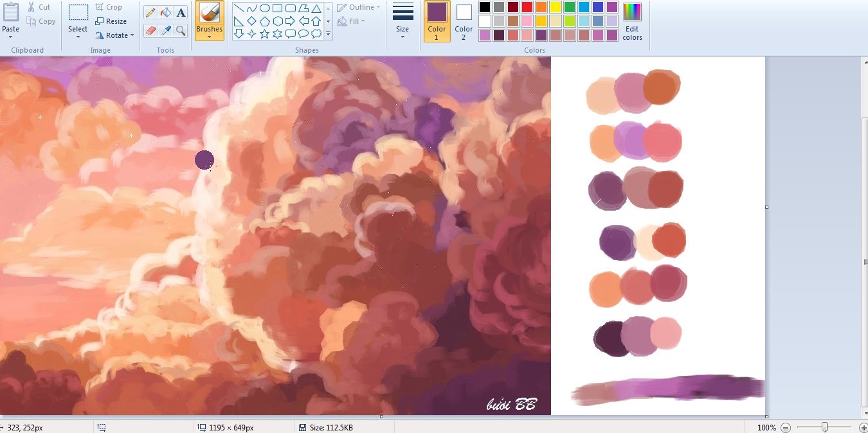Choose the Right arrow shape

(290, 21)
